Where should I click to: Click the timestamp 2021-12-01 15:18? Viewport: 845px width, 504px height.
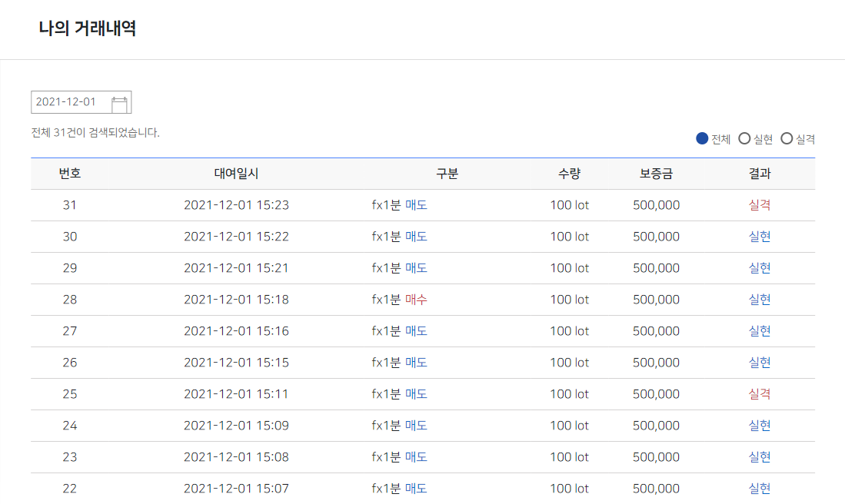click(236, 300)
